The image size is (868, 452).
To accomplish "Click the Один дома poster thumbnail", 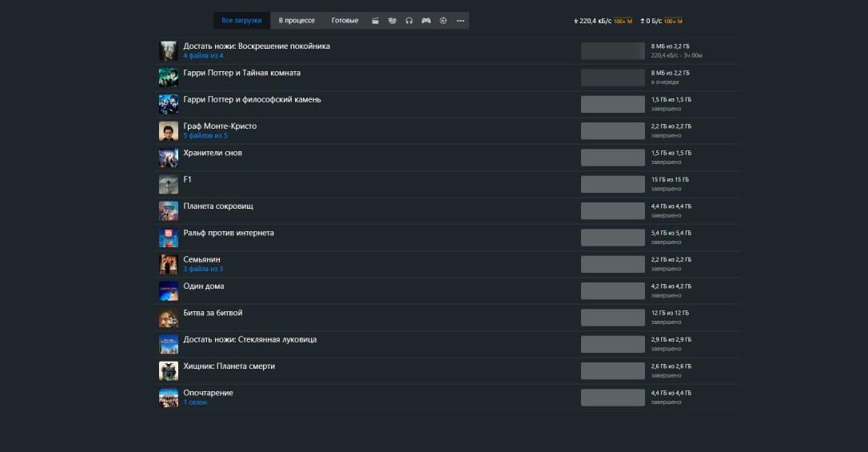I will (x=169, y=291).
